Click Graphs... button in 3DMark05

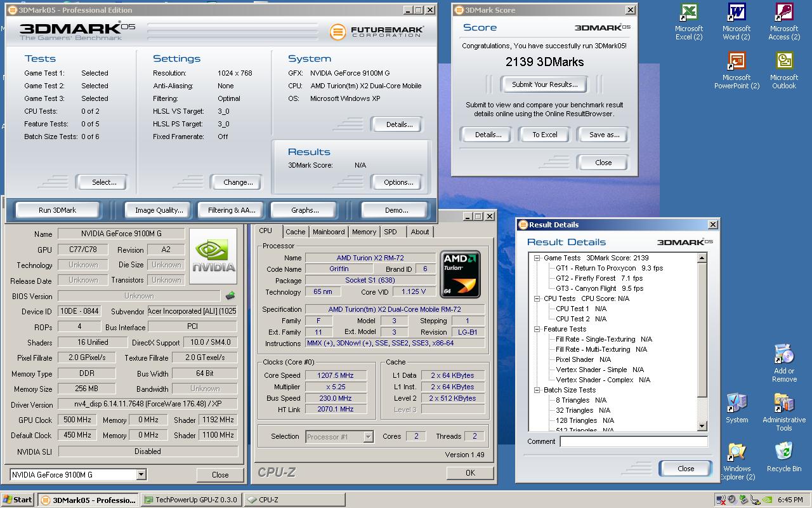click(304, 210)
